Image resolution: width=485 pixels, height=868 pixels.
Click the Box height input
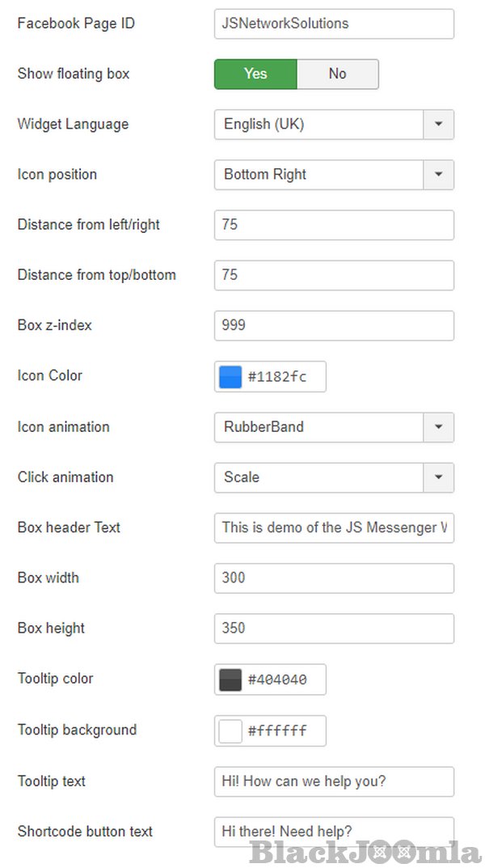point(334,628)
